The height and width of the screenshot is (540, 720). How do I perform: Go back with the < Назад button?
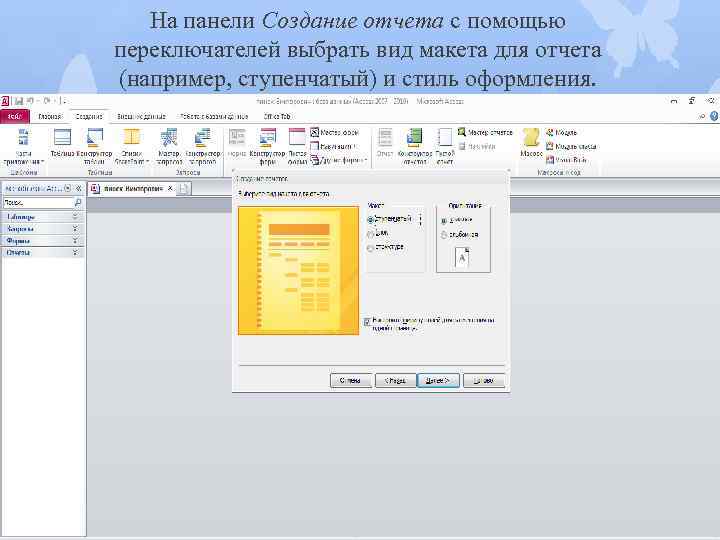(x=395, y=381)
